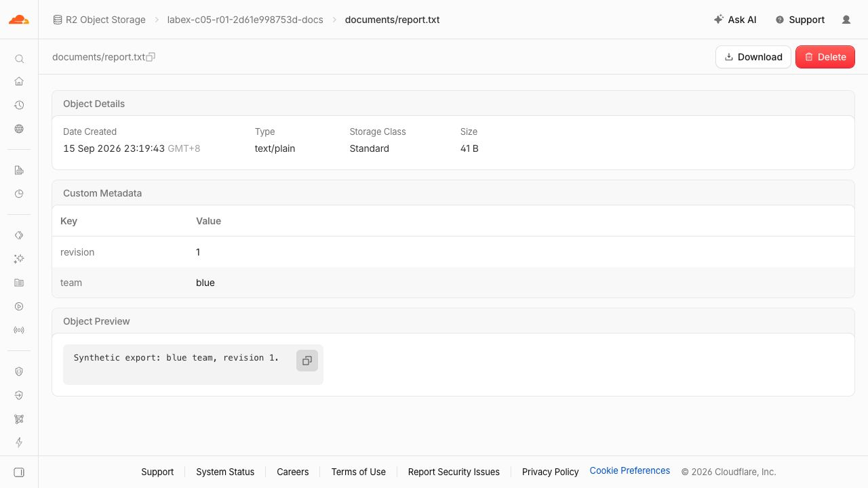Open the lightning bolt icon in sidebar
This screenshot has height=488, width=868.
pos(19,443)
